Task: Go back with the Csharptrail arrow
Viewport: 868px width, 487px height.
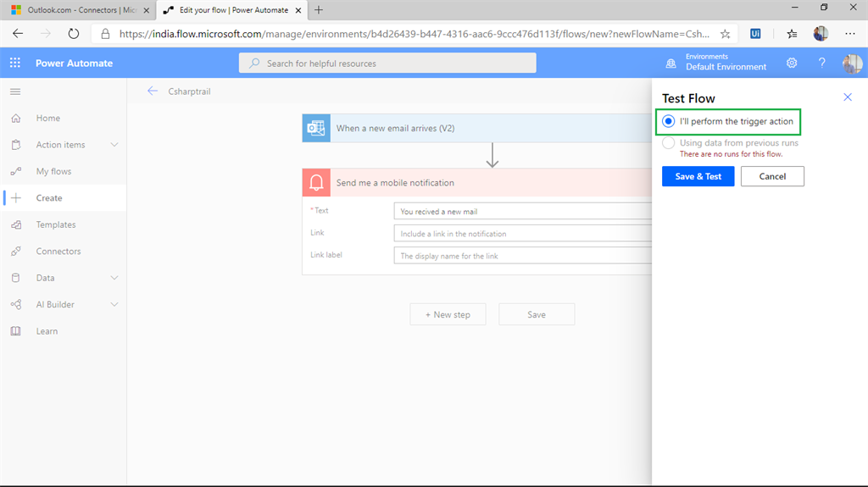Action: (x=153, y=91)
